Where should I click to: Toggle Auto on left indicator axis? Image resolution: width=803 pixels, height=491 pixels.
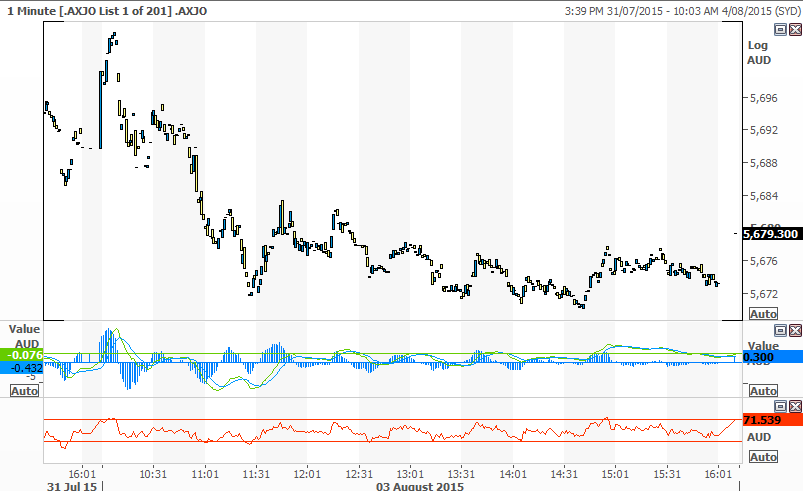(24, 391)
